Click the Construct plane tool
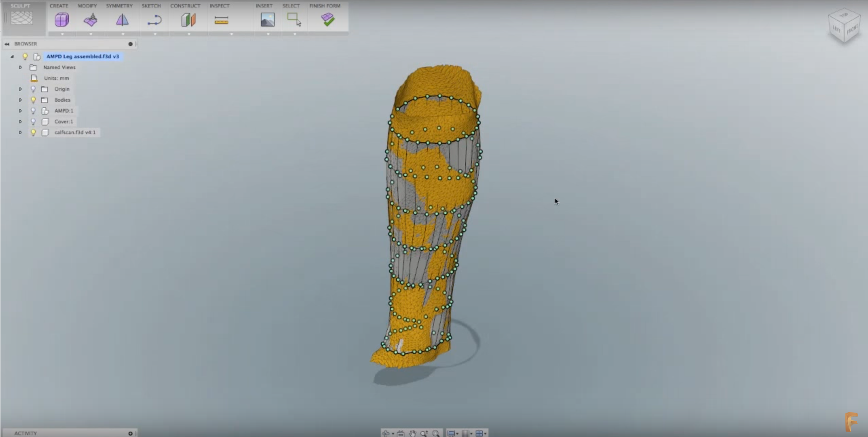 [x=188, y=19]
